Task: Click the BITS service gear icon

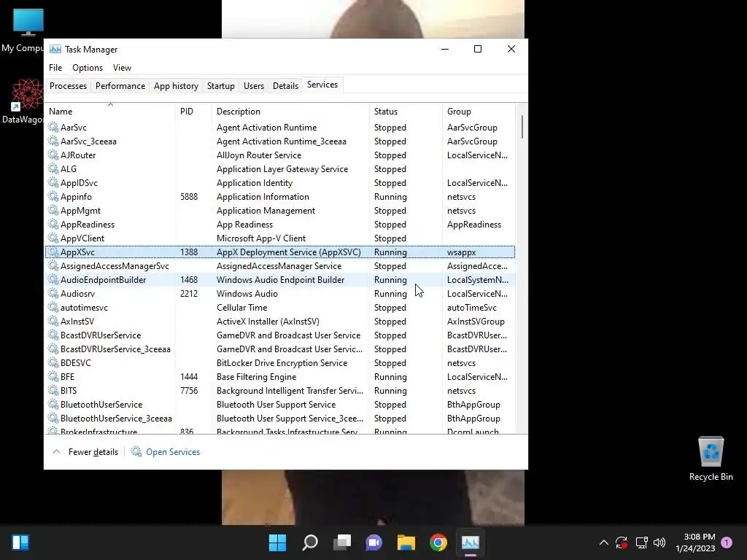Action: (53, 390)
